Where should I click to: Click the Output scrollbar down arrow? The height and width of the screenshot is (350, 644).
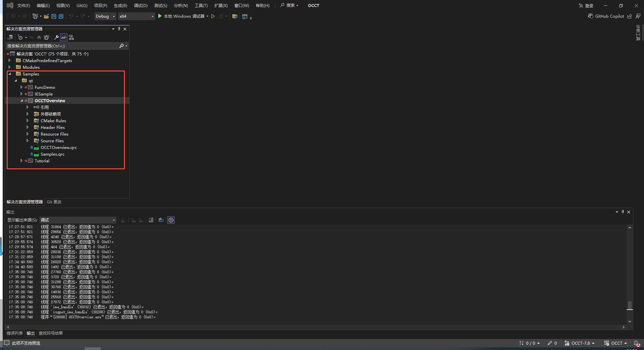pyautogui.click(x=630, y=322)
